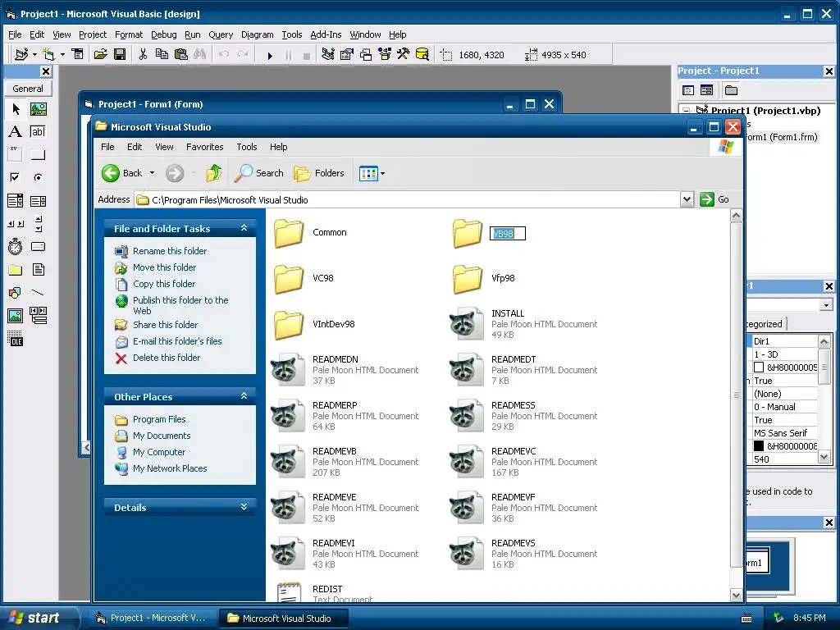840x630 pixels.
Task: Open the Add Form dropdown arrow
Action: click(x=62, y=55)
